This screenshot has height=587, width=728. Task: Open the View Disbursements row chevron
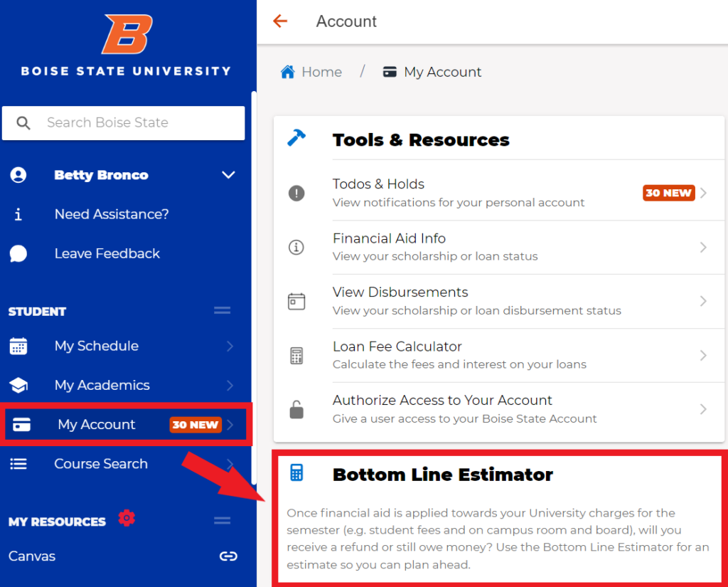(703, 301)
